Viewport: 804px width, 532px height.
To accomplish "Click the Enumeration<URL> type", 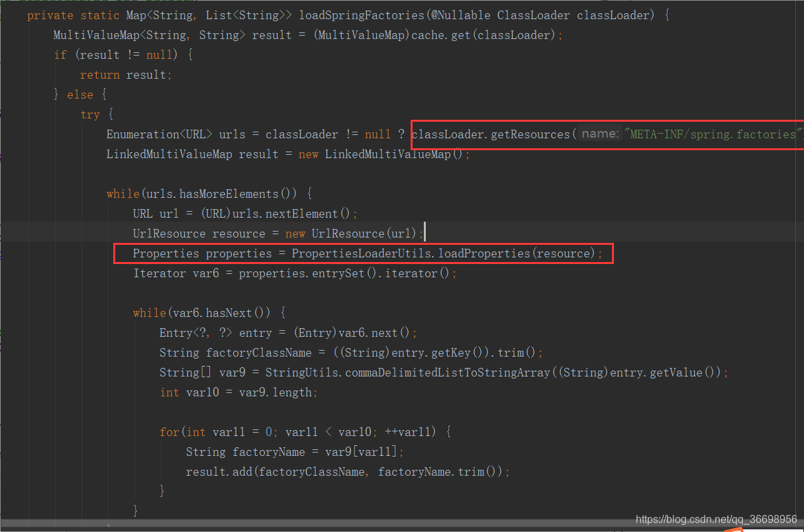I will pyautogui.click(x=160, y=134).
